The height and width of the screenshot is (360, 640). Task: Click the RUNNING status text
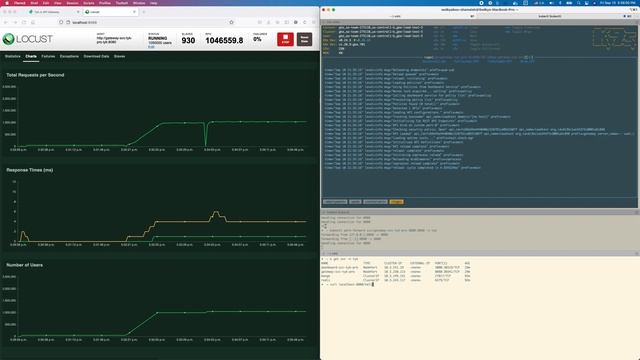[x=158, y=38]
